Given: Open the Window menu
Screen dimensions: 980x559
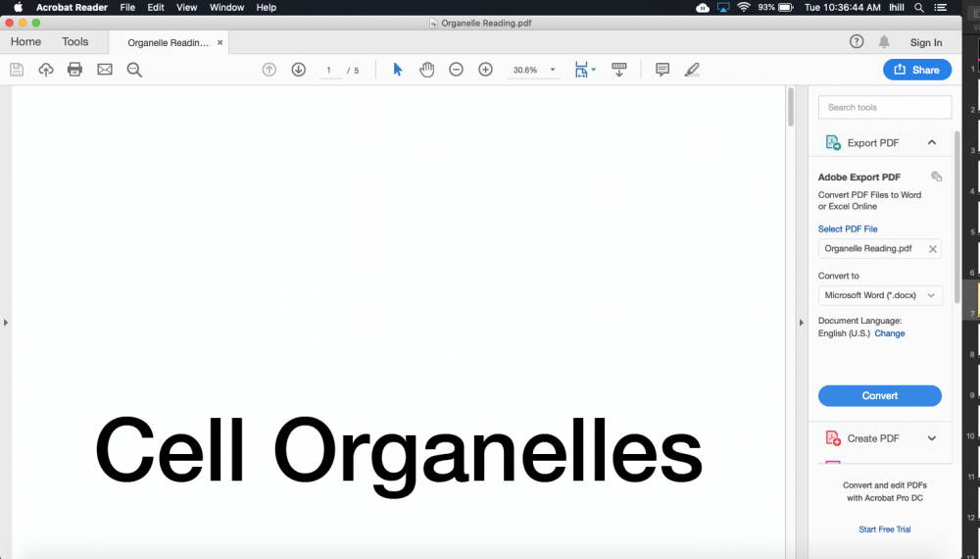Looking at the screenshot, I should [x=227, y=8].
